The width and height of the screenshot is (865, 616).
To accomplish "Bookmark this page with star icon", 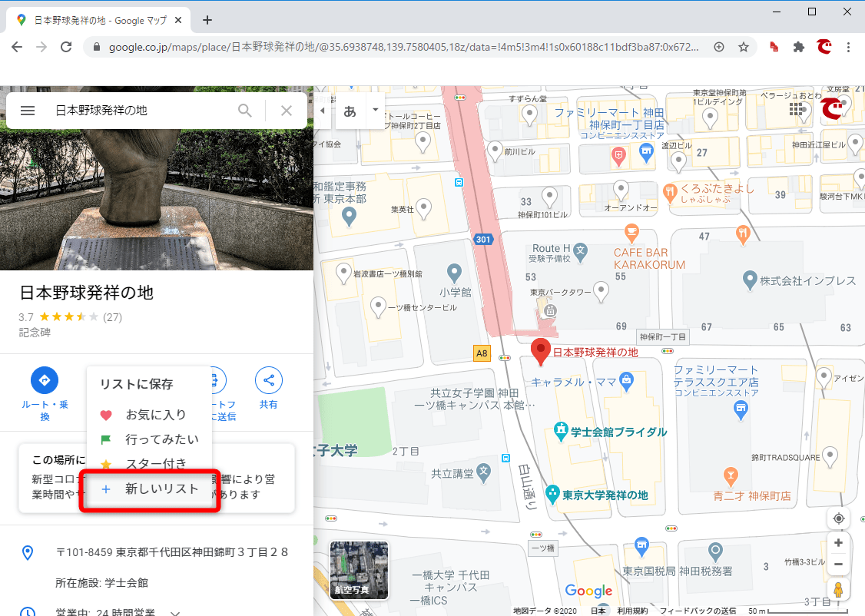I will coord(744,47).
